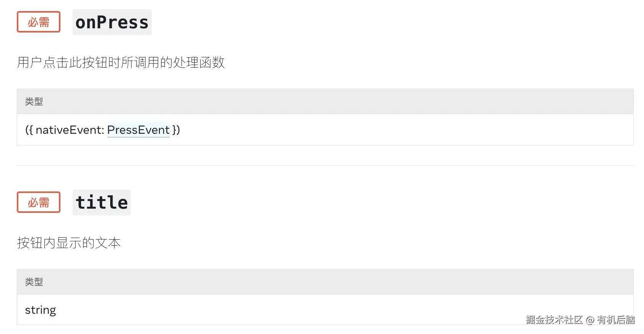Click the opening parenthesis before nativeEvent

27,130
